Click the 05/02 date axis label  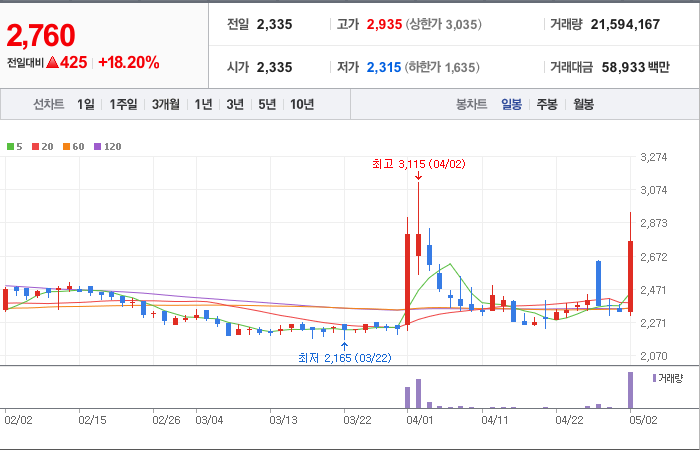643,421
